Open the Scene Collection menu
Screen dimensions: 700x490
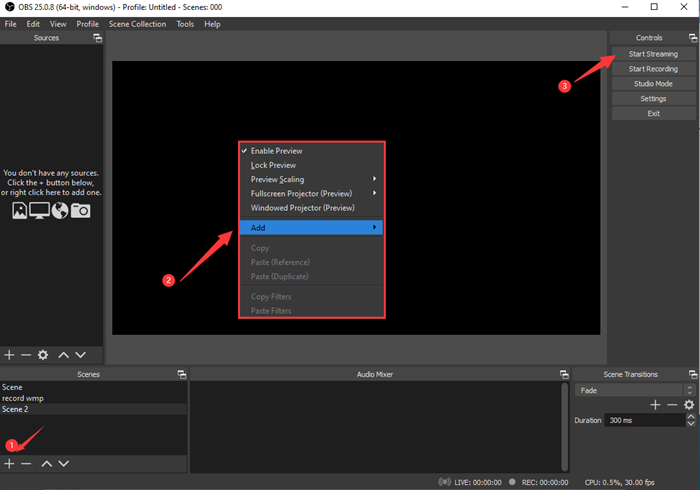(x=138, y=23)
